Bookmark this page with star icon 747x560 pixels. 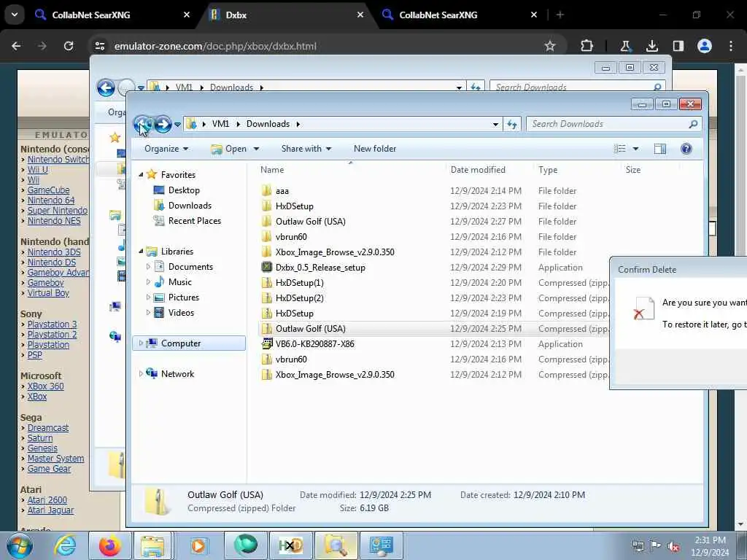tap(550, 46)
